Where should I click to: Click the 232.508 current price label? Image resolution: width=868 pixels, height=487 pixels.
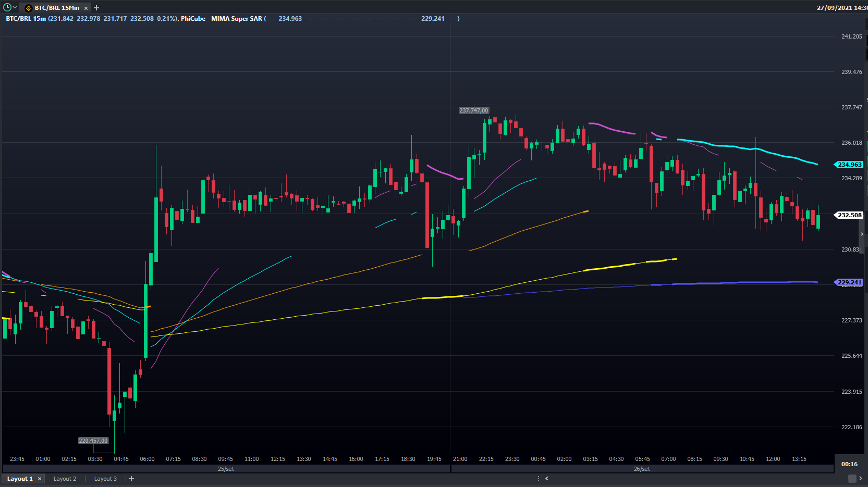pyautogui.click(x=849, y=215)
